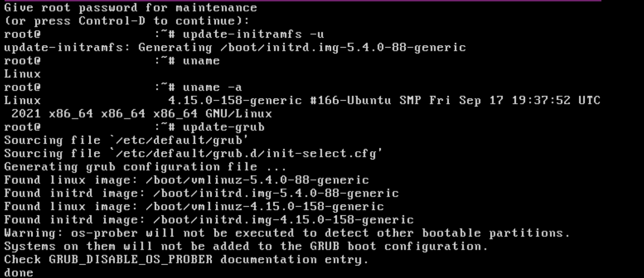Click the plain 'uname' command line
This screenshot has height=278, width=644.
[x=112, y=61]
